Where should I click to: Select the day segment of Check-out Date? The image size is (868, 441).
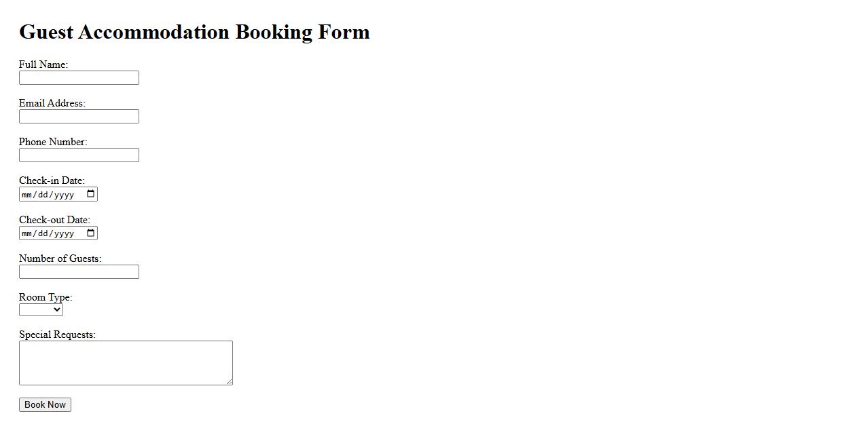[x=43, y=233]
